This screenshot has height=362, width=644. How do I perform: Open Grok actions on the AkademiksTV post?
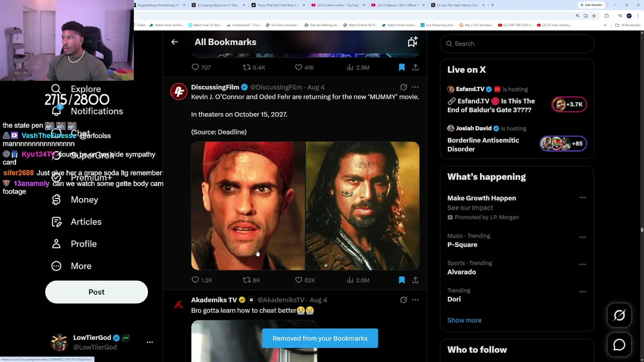coord(404,300)
